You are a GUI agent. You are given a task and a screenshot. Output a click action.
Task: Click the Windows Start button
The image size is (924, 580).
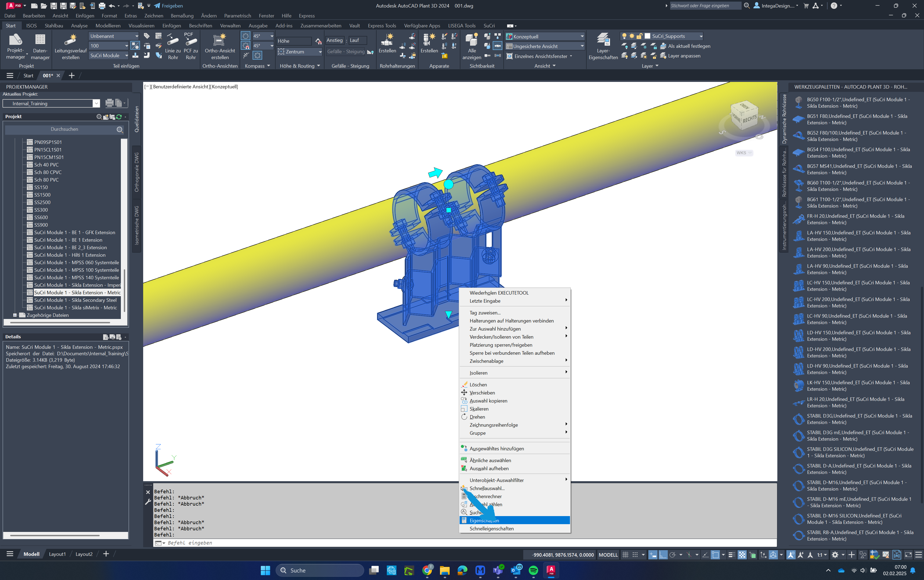[265, 570]
